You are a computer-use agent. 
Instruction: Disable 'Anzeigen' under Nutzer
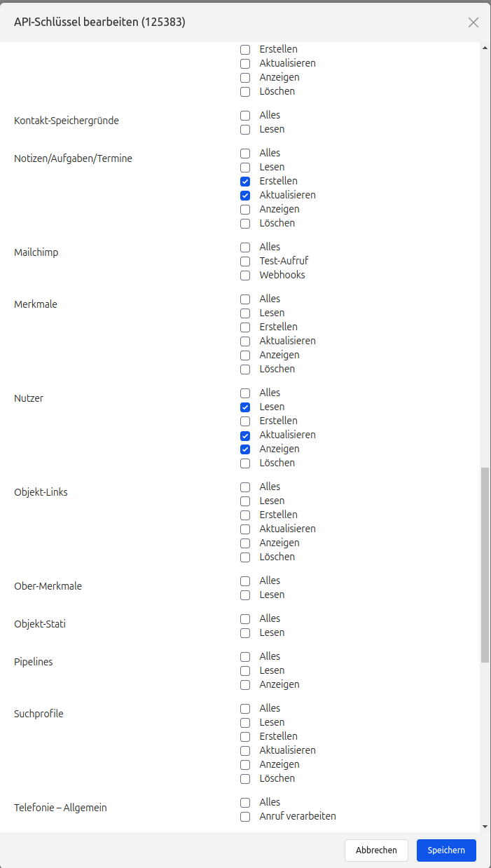[x=244, y=449]
